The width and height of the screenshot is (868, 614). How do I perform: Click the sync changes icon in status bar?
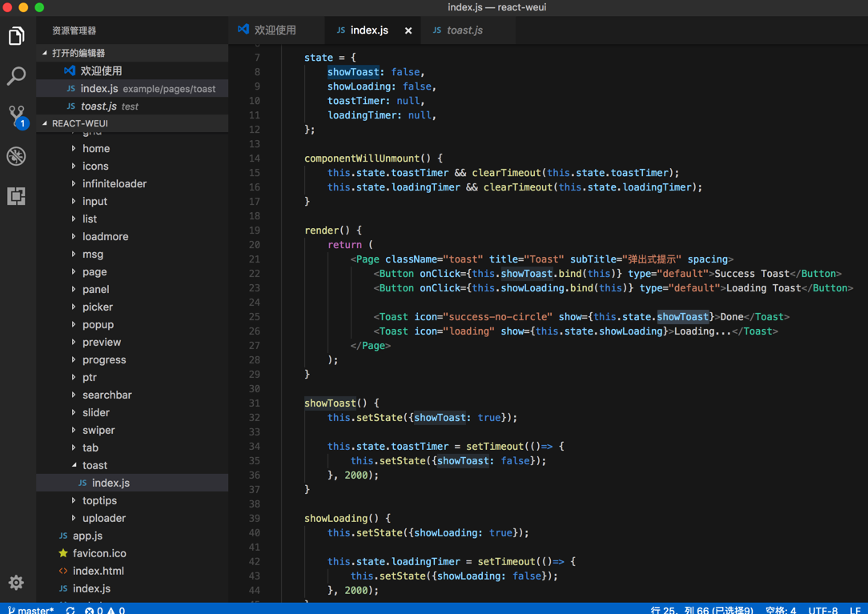tap(70, 610)
